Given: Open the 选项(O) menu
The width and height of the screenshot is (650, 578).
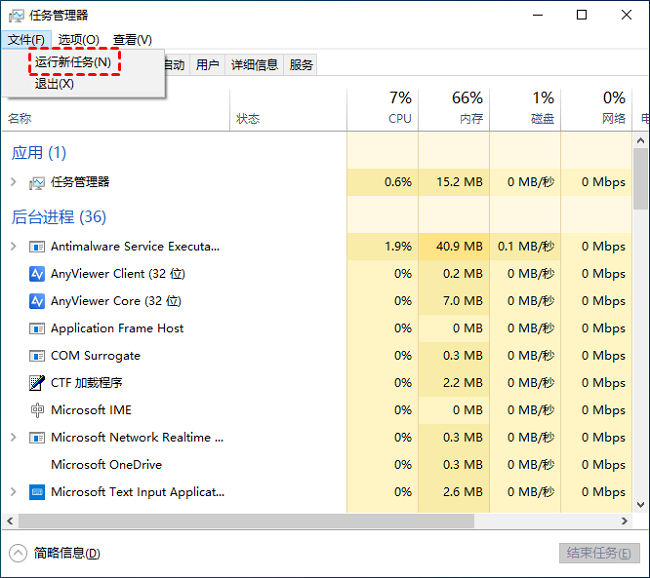Looking at the screenshot, I should click(x=78, y=40).
